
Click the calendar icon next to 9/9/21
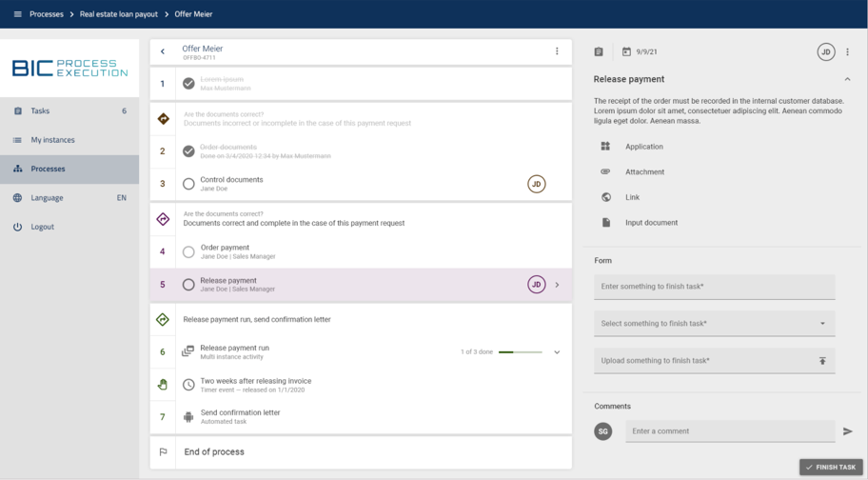coord(626,52)
